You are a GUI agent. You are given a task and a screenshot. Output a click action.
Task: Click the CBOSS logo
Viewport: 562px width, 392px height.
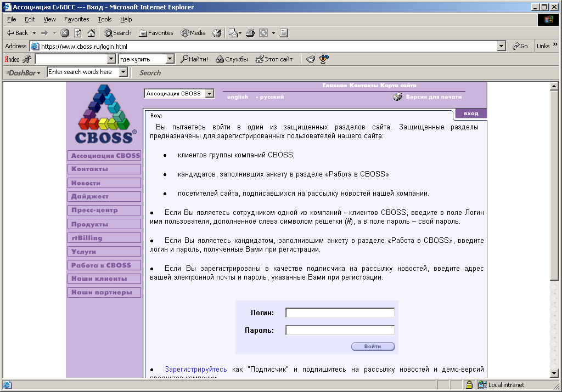[x=105, y=114]
